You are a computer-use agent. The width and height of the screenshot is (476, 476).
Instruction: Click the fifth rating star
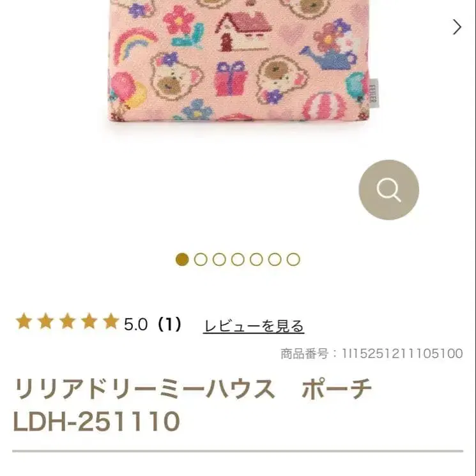click(x=111, y=321)
